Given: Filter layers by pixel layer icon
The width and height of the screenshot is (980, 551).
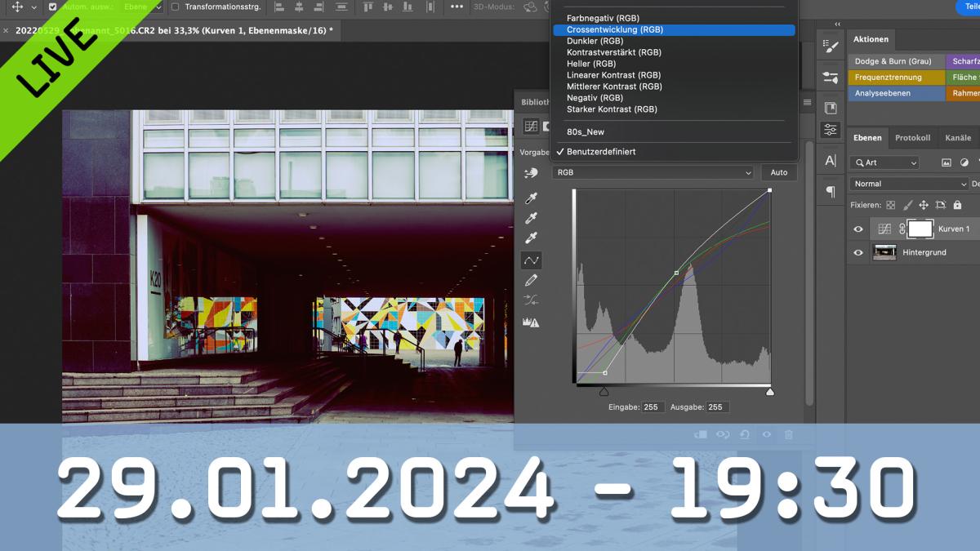Looking at the screenshot, I should [947, 162].
